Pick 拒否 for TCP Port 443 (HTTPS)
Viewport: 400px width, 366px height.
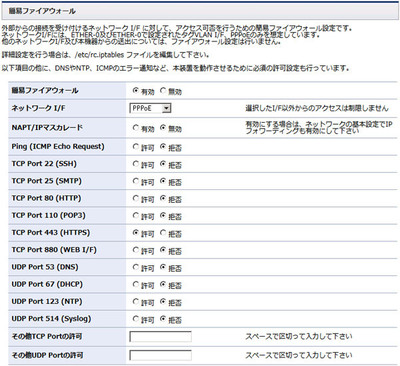tap(163, 233)
